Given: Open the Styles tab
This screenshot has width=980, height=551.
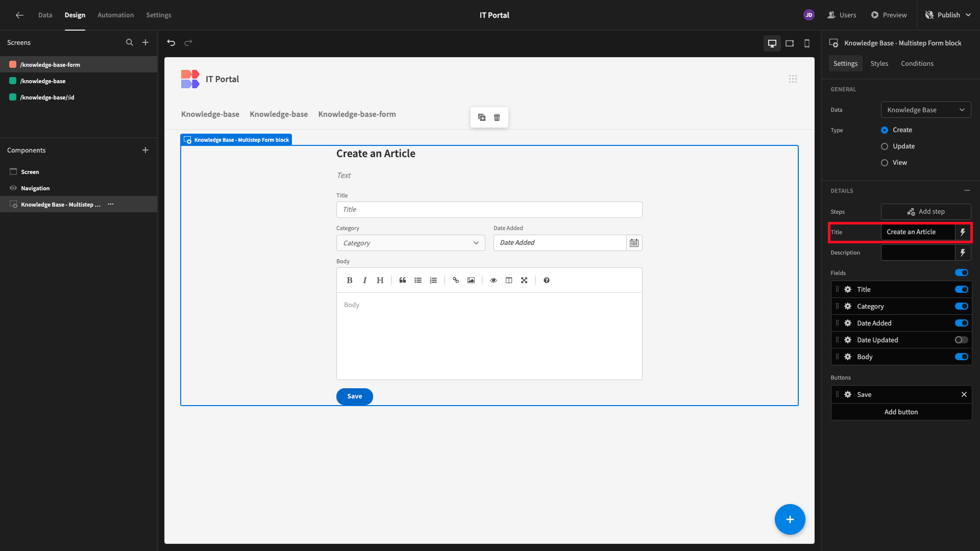Looking at the screenshot, I should click(879, 64).
